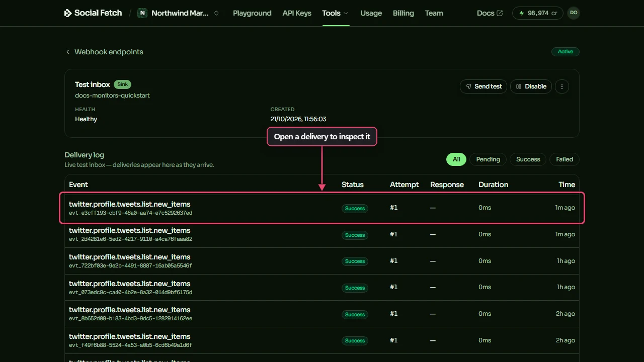Open the Docs external link

490,13
